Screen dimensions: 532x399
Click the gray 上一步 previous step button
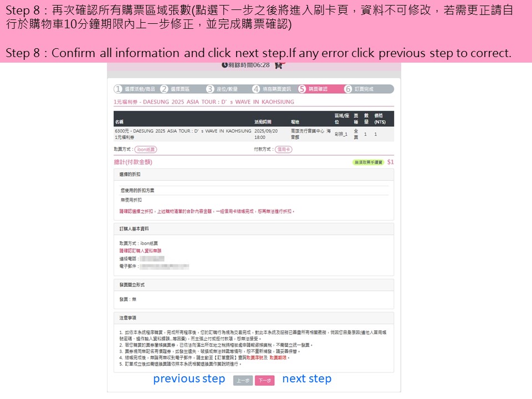click(x=243, y=381)
